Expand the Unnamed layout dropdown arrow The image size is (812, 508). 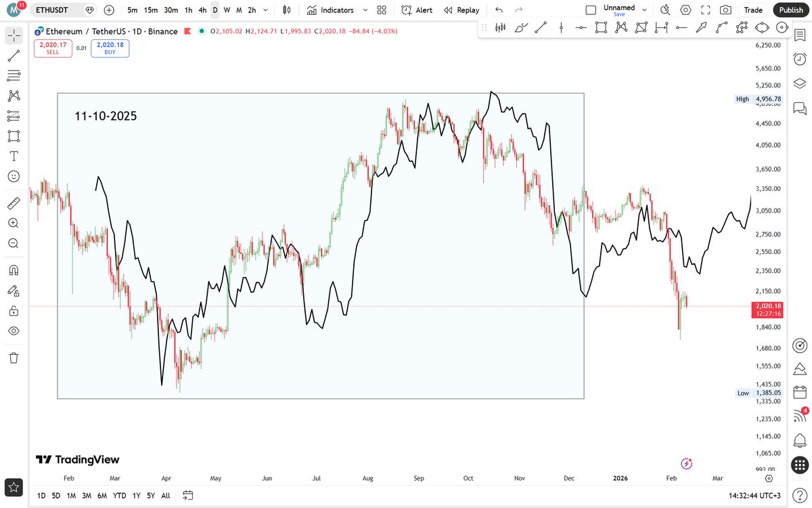point(644,10)
